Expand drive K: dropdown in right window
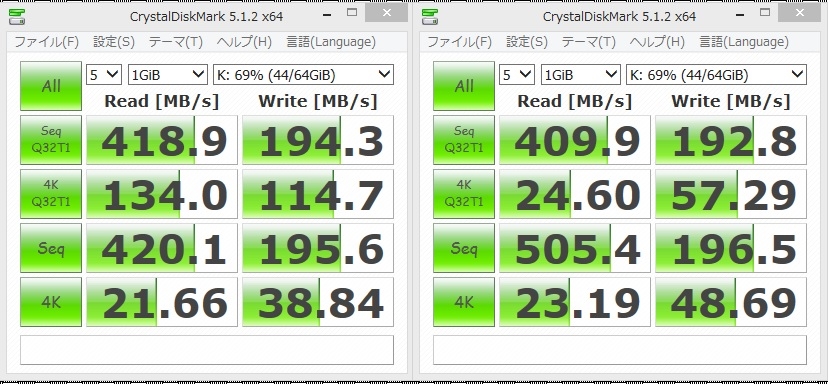828x384 pixels. (x=717, y=75)
